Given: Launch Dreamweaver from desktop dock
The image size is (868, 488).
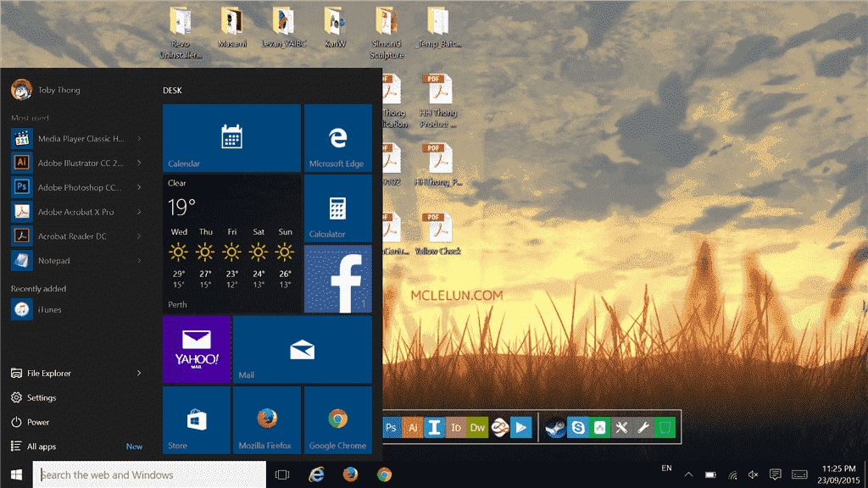Looking at the screenshot, I should [x=477, y=427].
